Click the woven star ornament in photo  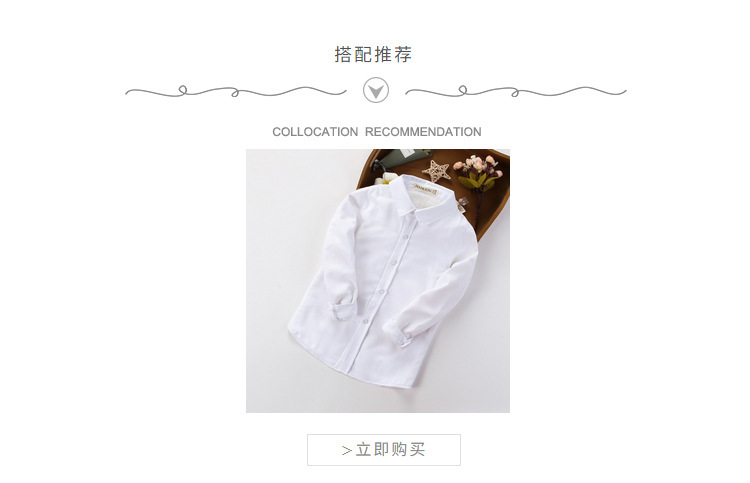click(435, 171)
